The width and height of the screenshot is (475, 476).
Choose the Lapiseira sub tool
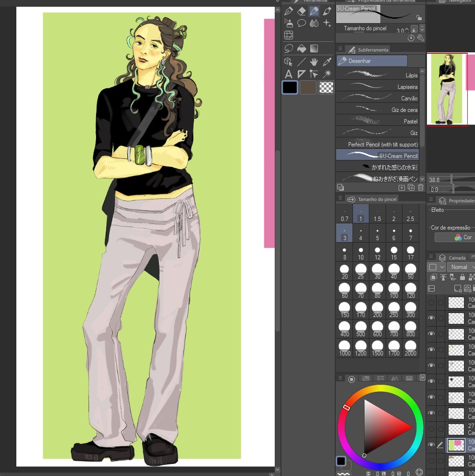coord(378,86)
